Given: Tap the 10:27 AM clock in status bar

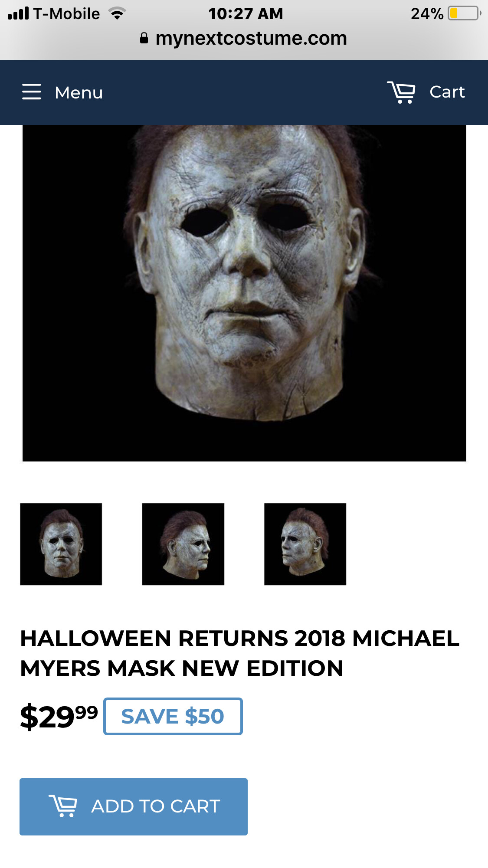Looking at the screenshot, I should pos(246,13).
